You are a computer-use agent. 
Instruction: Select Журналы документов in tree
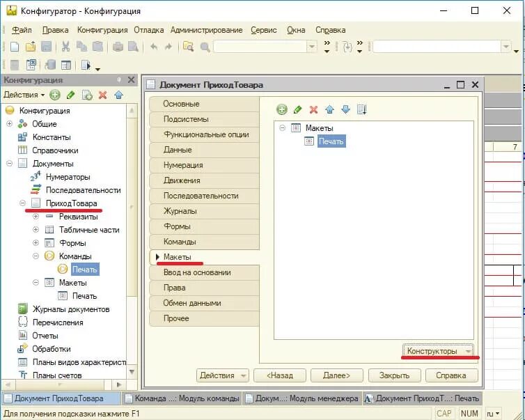pos(71,309)
